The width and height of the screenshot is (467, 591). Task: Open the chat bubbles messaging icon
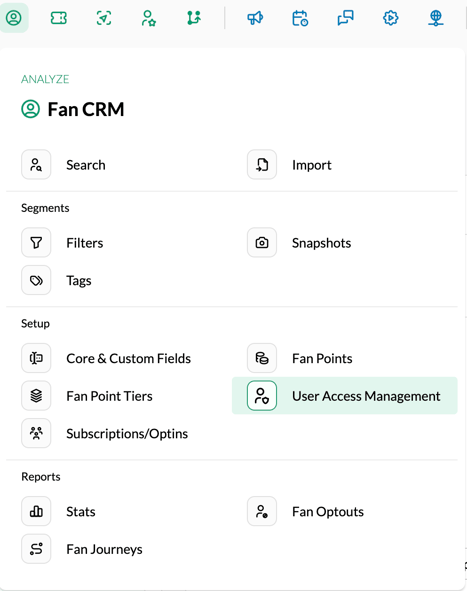(345, 18)
